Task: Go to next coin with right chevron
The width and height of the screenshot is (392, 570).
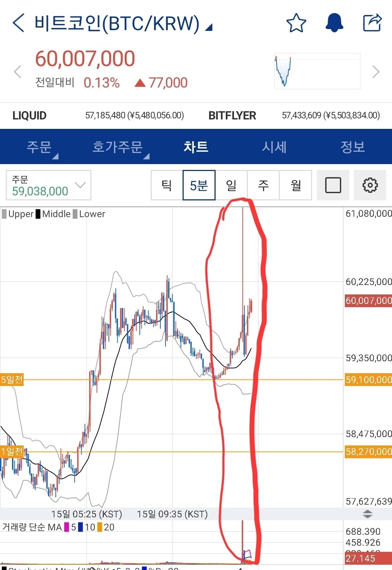Action: tap(376, 72)
